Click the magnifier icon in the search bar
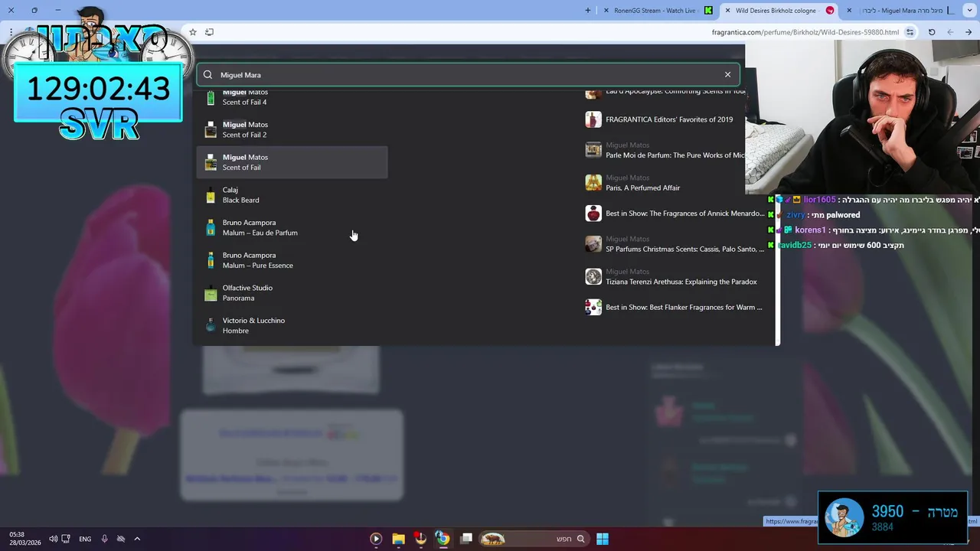980x551 pixels. tap(207, 75)
